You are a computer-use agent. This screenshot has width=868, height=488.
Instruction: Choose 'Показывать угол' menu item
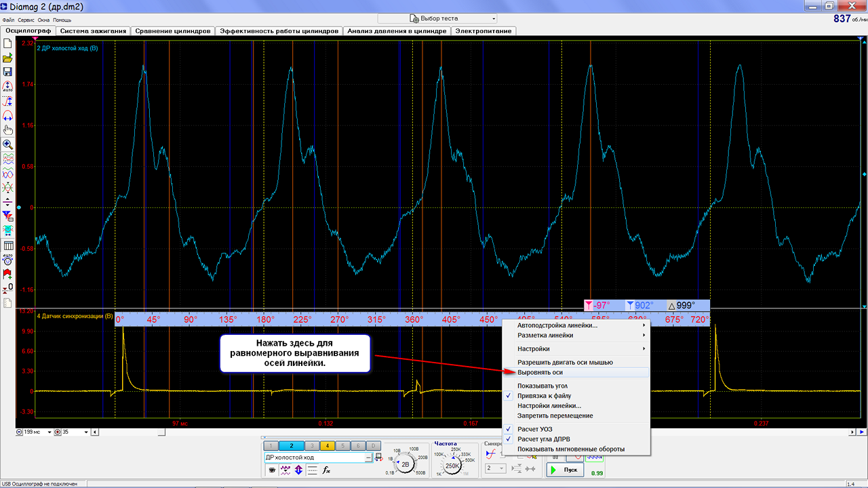[576, 386]
